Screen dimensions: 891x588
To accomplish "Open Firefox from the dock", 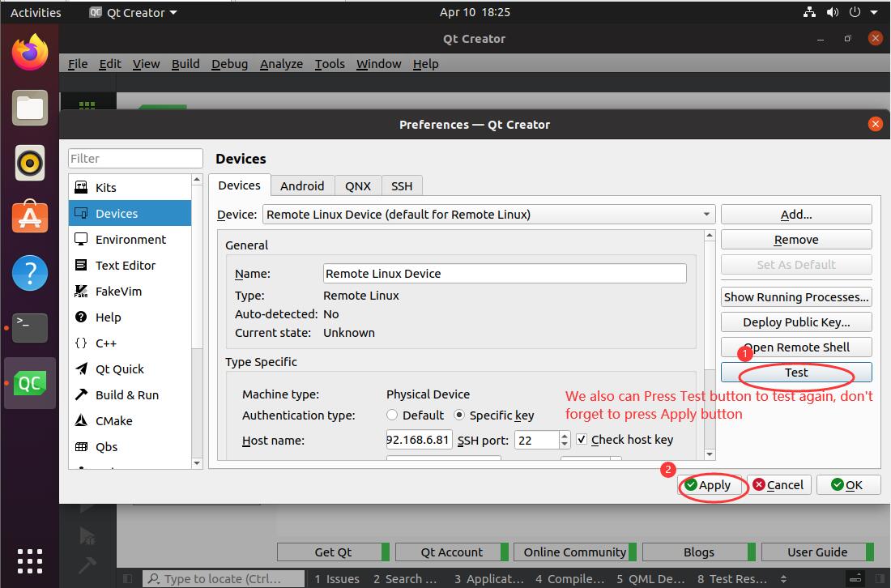I will (29, 53).
